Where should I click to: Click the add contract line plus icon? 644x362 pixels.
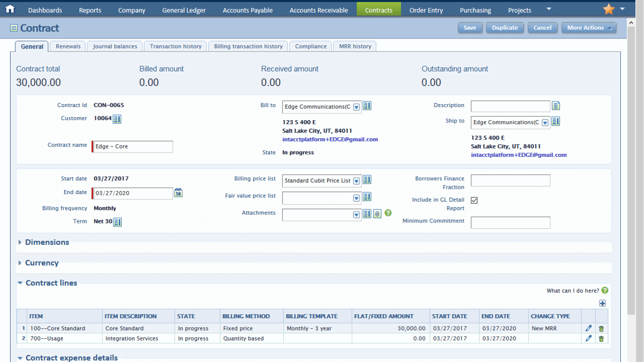click(602, 303)
